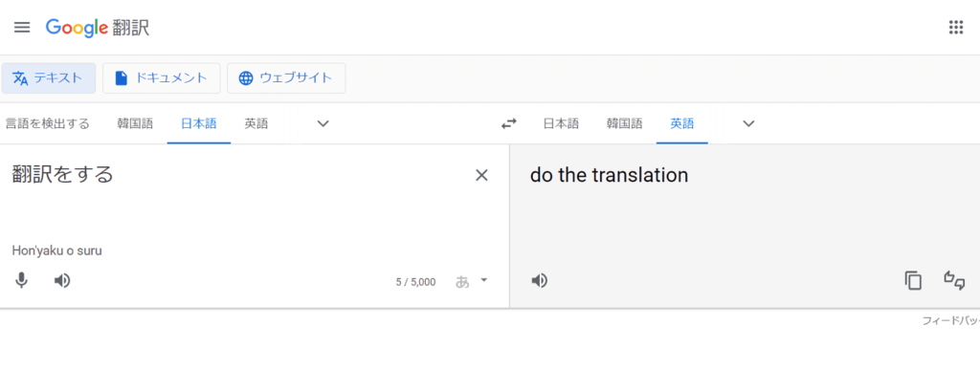Start voice input with microphone icon
Screen dimensions: 980x370
[21, 281]
